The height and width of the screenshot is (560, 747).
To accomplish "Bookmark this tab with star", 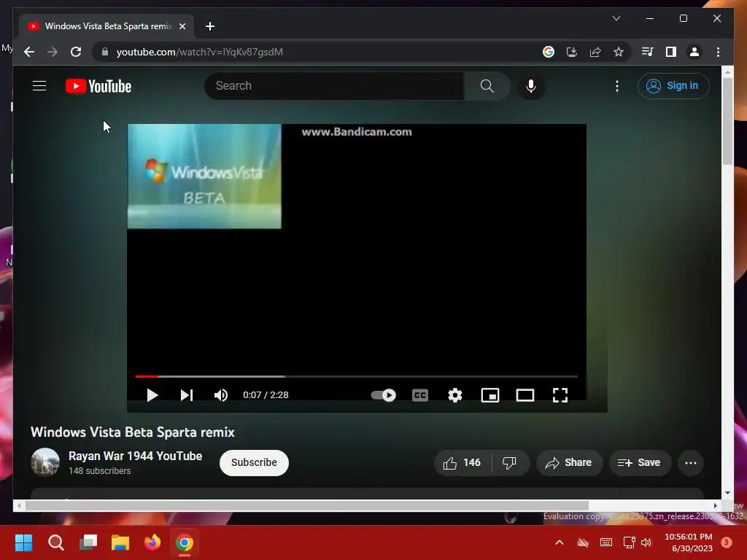I will 619,52.
